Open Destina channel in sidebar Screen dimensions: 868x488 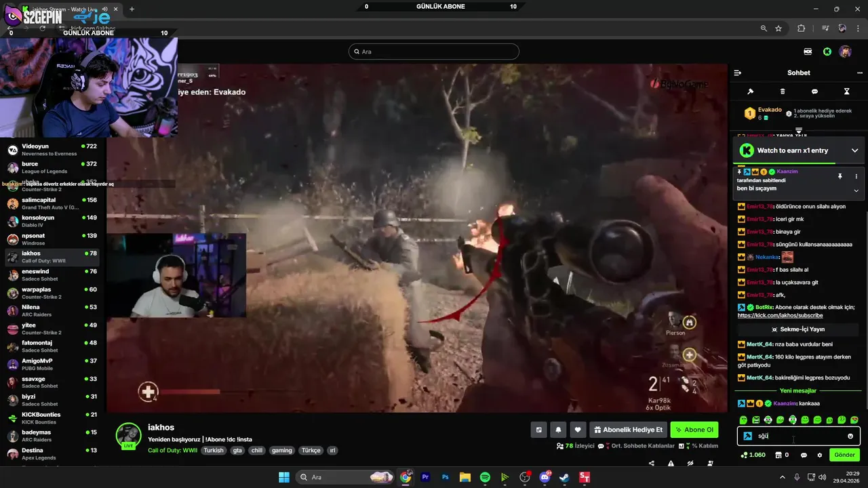click(52, 453)
